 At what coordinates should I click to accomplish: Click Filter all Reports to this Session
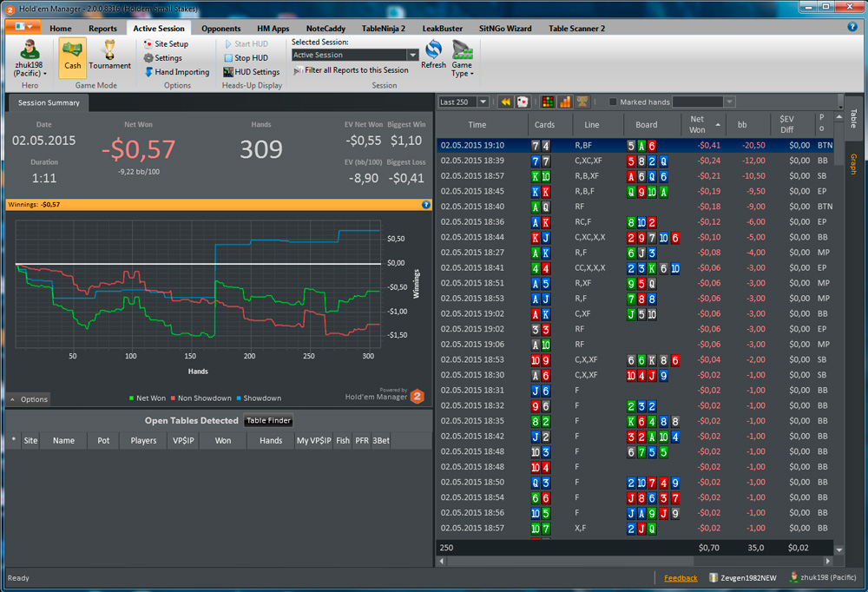pos(351,70)
